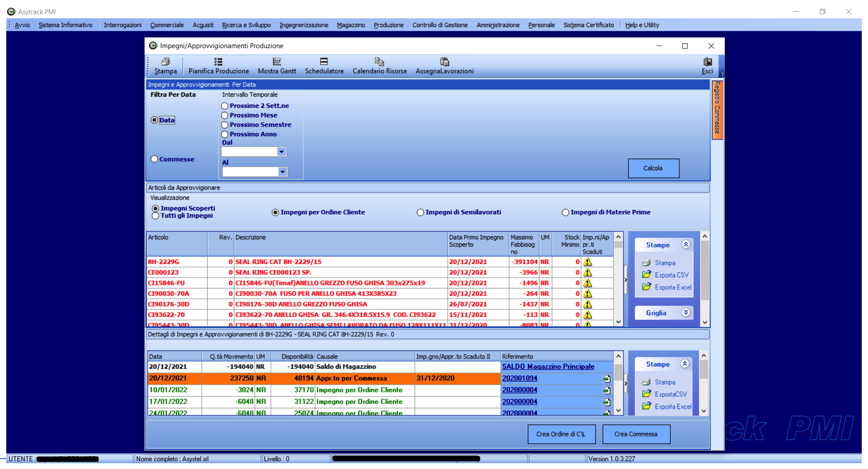Image resolution: width=868 pixels, height=469 pixels.
Task: Open reference arrow for 202001094 row
Action: click(x=606, y=378)
